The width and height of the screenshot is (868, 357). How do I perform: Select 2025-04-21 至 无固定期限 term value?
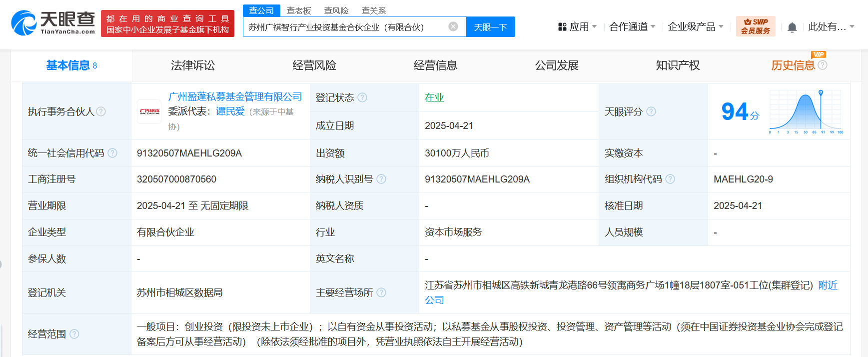coord(192,205)
